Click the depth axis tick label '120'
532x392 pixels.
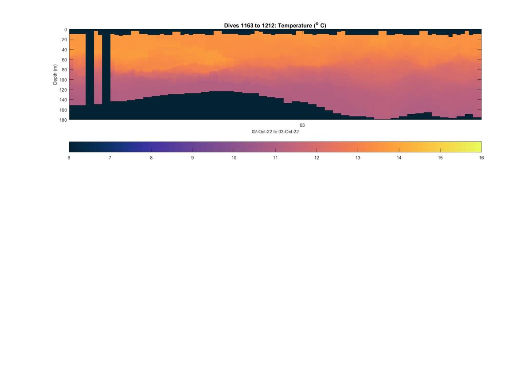(x=63, y=90)
